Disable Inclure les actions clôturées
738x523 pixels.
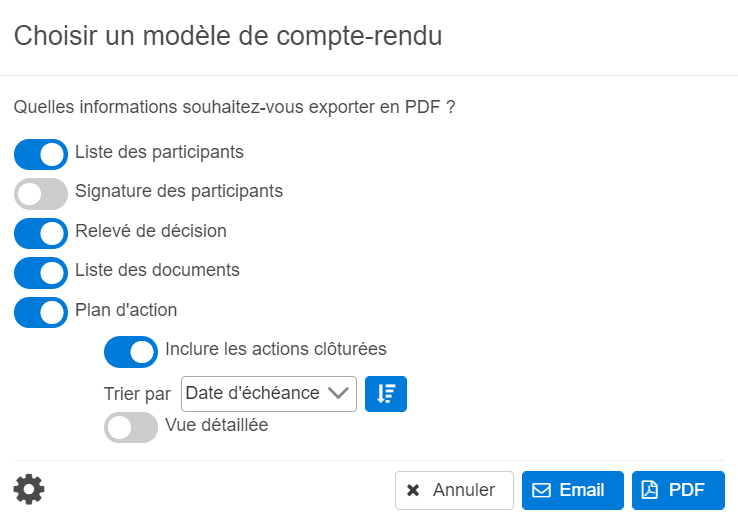point(131,351)
